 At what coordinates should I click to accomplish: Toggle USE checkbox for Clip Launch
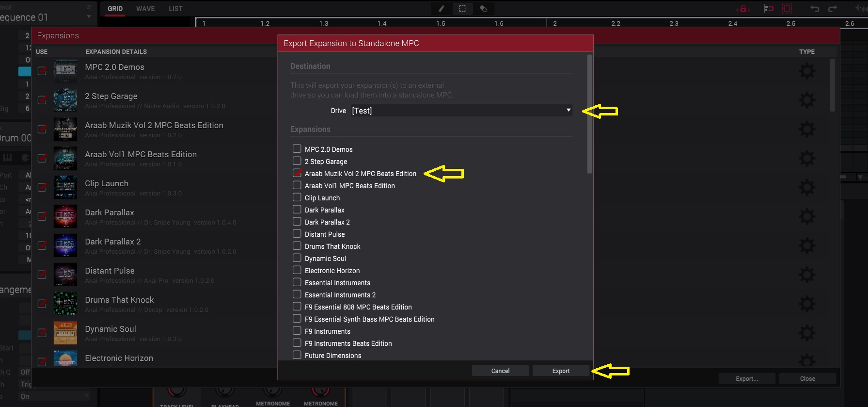pyautogui.click(x=42, y=187)
